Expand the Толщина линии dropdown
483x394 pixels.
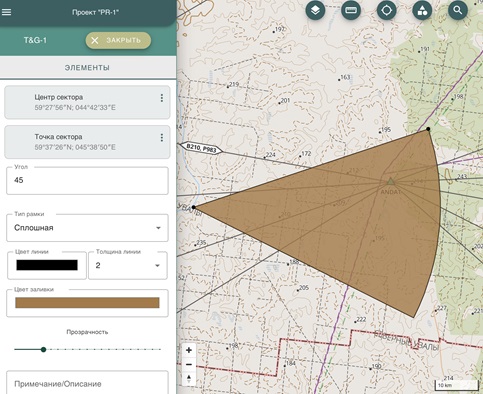(x=128, y=265)
